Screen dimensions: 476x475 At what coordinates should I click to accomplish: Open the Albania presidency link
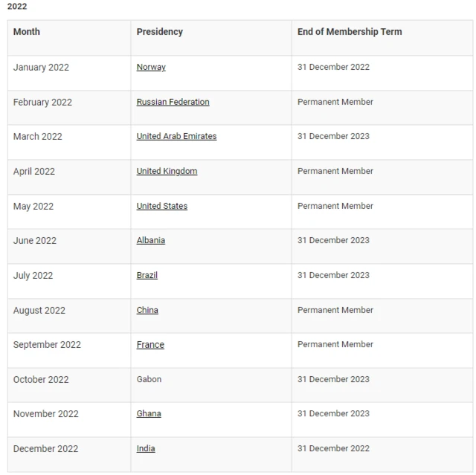point(151,240)
